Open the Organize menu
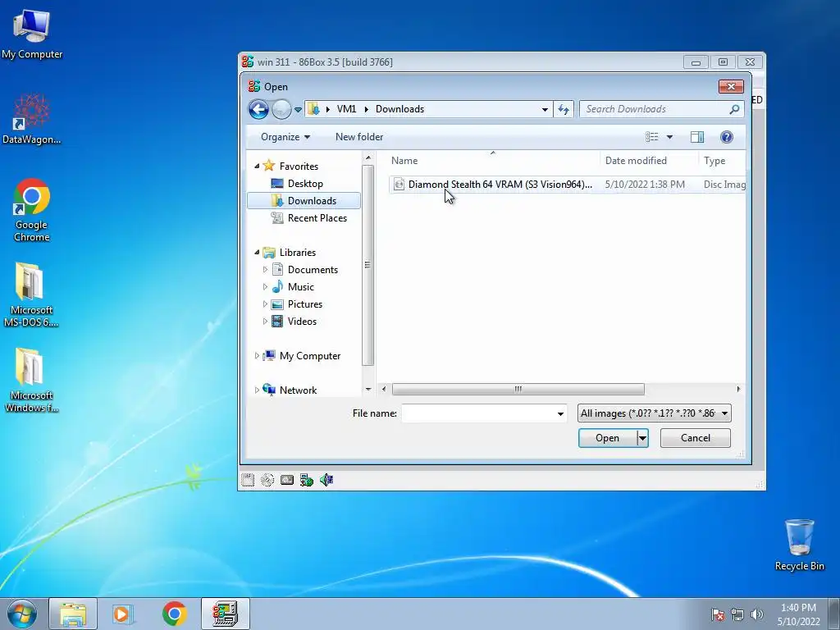The image size is (840, 630). click(x=285, y=137)
